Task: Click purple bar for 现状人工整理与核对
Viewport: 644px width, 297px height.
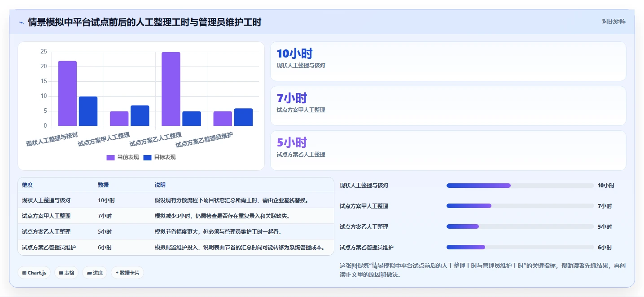Action: coord(67,93)
